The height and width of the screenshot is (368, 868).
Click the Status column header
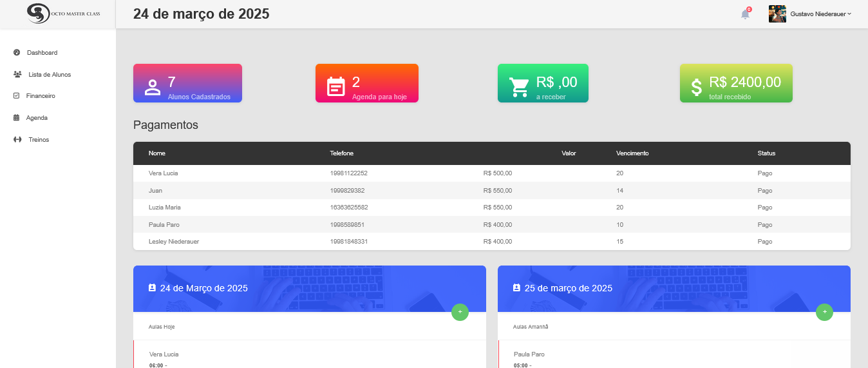[x=766, y=153]
